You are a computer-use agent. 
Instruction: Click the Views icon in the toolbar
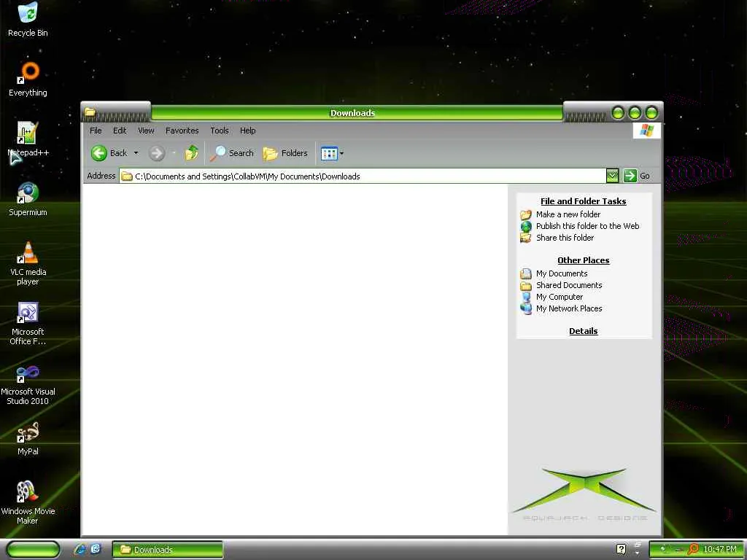[329, 153]
